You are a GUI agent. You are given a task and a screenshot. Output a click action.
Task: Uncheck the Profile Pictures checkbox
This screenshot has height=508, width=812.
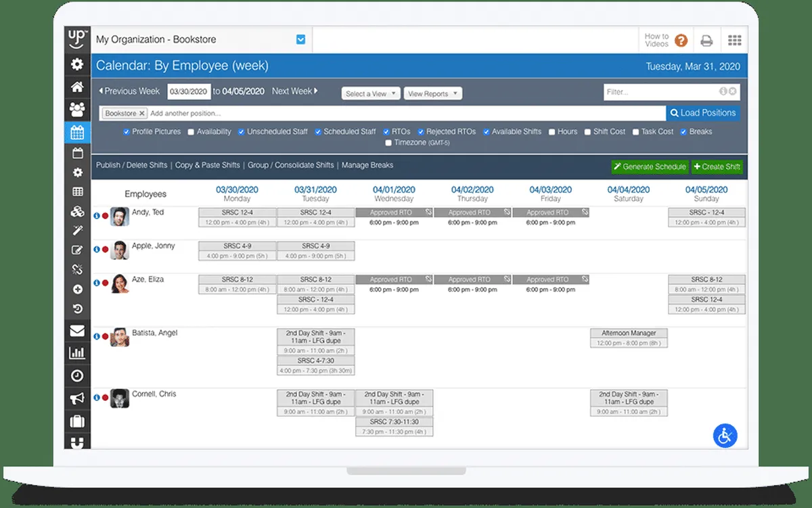click(x=127, y=132)
